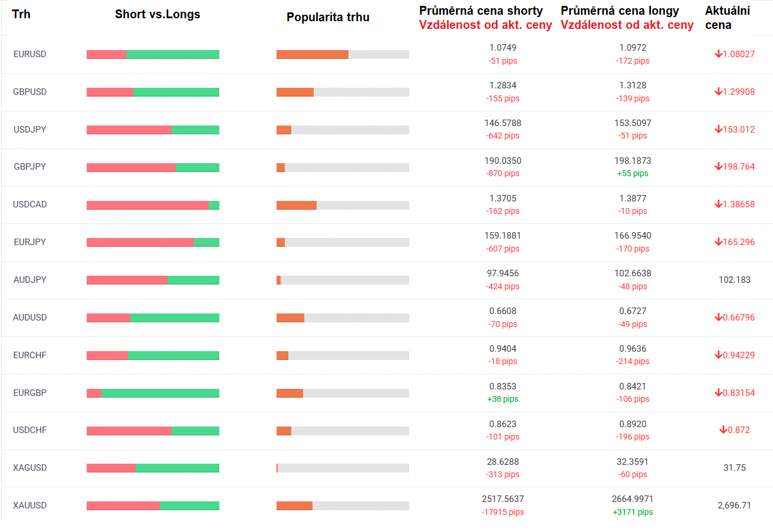
Task: Click the green "+55 pips" value for GBPJPY
Action: pos(632,174)
